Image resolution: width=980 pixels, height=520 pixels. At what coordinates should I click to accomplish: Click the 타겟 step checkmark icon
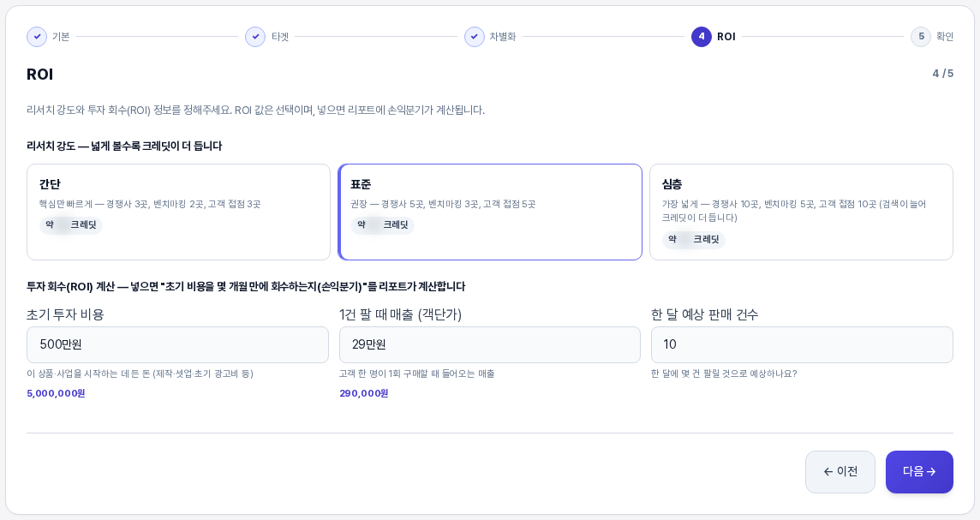point(255,37)
